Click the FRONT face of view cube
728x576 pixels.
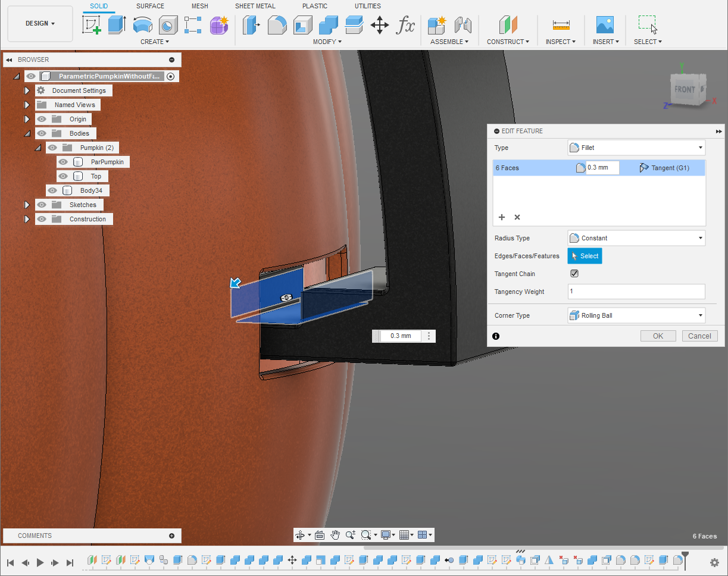[x=685, y=89]
